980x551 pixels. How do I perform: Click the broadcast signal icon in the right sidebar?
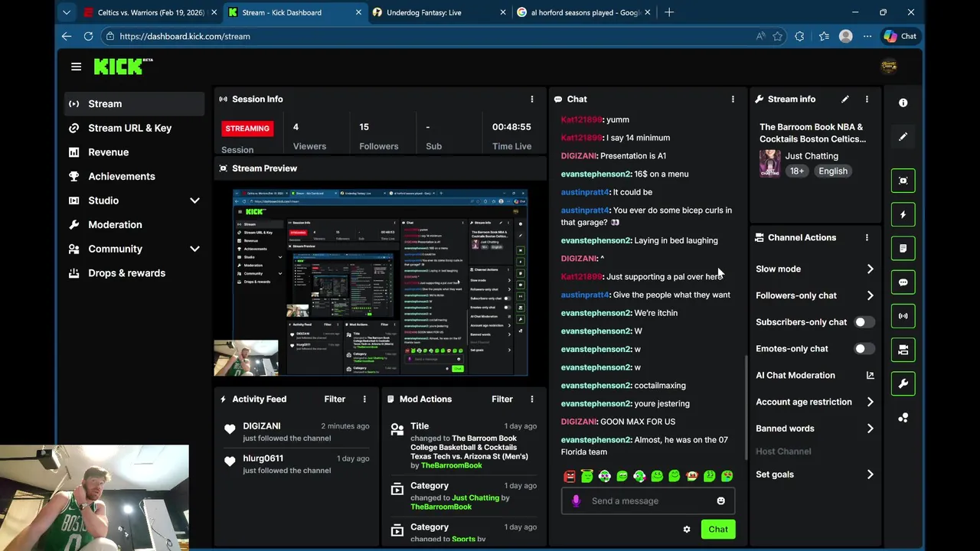pyautogui.click(x=903, y=315)
